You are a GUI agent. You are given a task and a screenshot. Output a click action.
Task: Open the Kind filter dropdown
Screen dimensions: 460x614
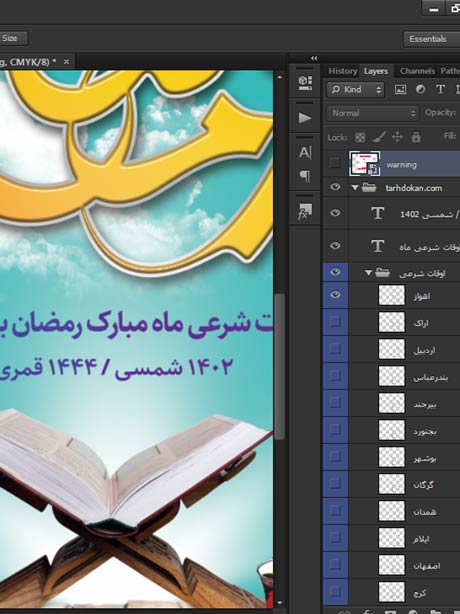[355, 90]
